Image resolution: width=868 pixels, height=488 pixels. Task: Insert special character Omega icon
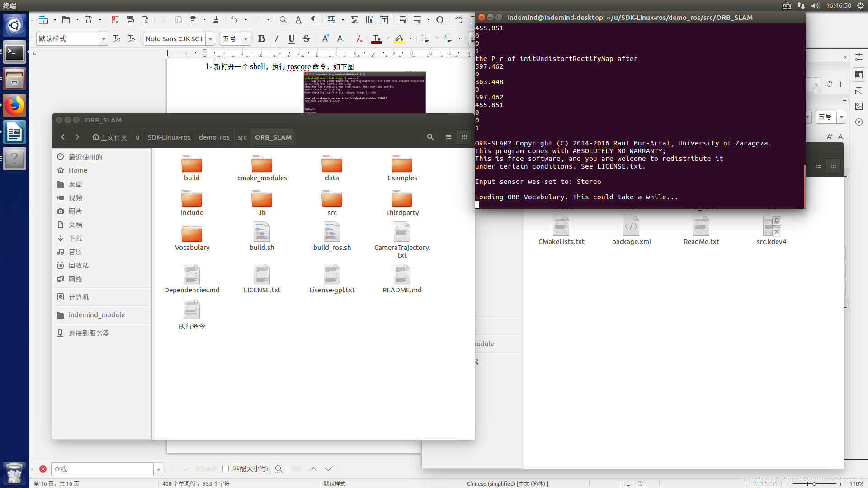[x=440, y=20]
